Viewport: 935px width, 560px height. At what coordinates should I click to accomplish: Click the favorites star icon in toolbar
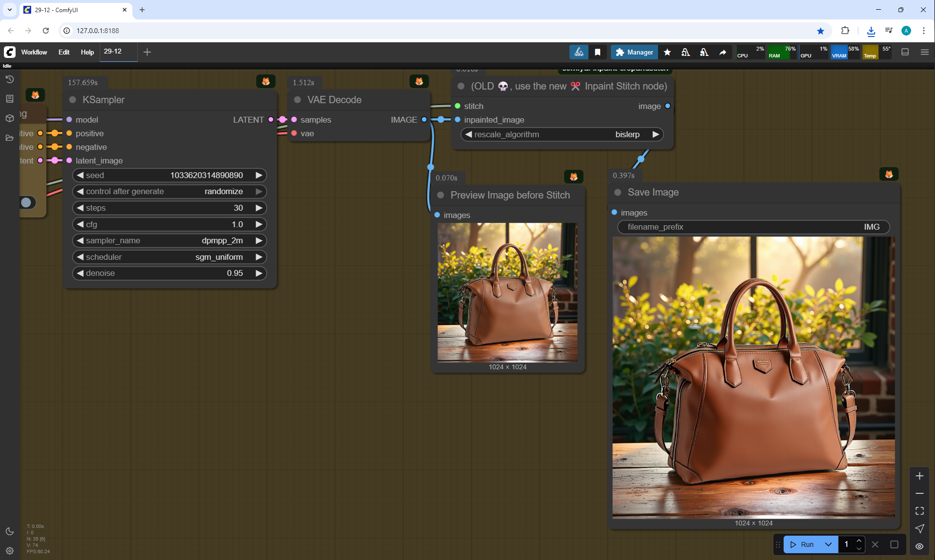[x=667, y=52]
